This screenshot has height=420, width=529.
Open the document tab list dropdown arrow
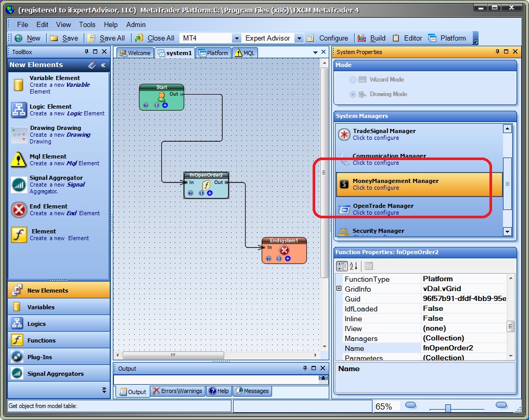(x=315, y=52)
